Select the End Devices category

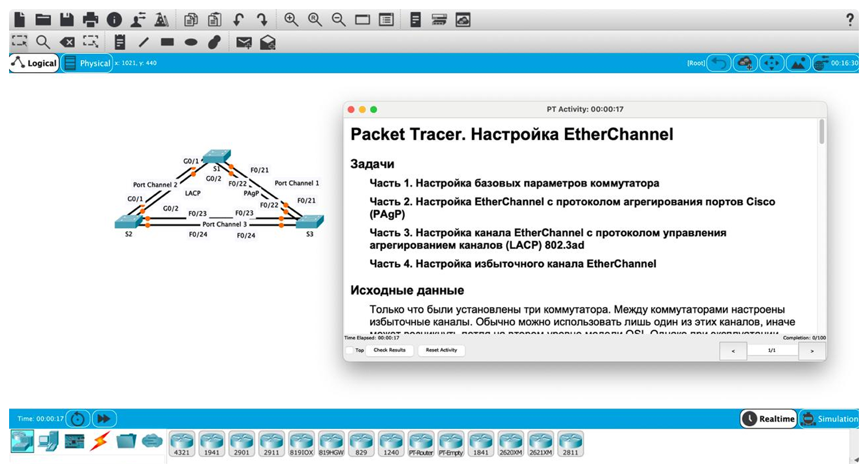(48, 441)
